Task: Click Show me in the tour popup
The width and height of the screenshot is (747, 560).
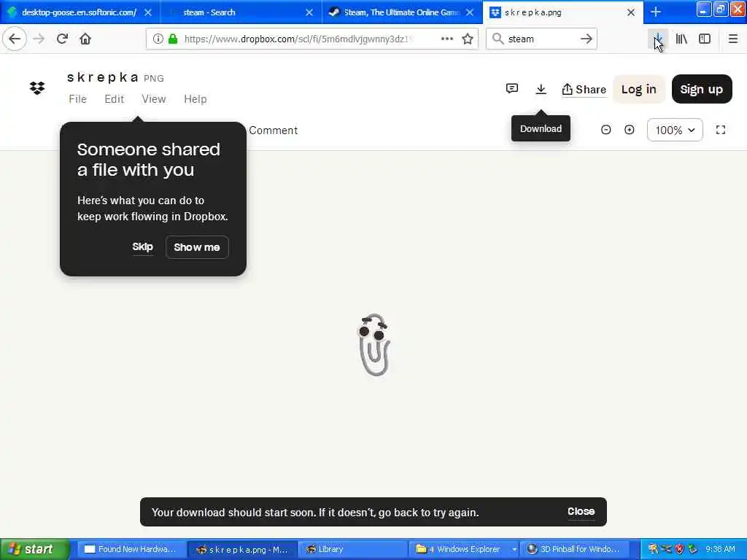Action: pyautogui.click(x=197, y=247)
